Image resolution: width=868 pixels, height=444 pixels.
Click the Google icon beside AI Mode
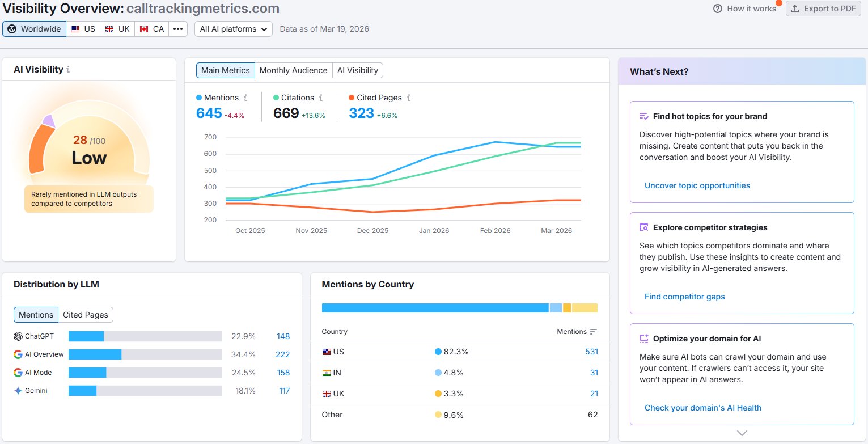tap(18, 373)
